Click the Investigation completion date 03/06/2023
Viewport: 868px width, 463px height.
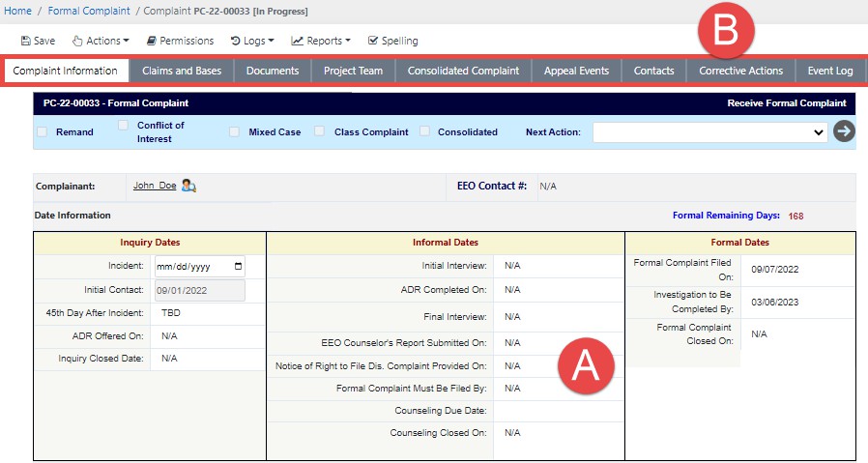pyautogui.click(x=774, y=303)
